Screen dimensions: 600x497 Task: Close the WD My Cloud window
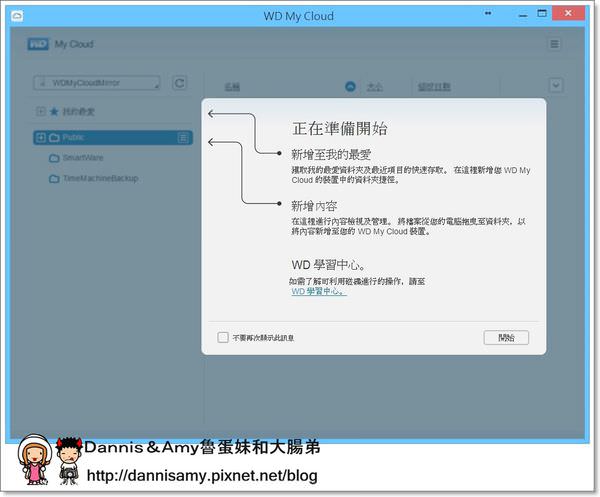(x=568, y=13)
